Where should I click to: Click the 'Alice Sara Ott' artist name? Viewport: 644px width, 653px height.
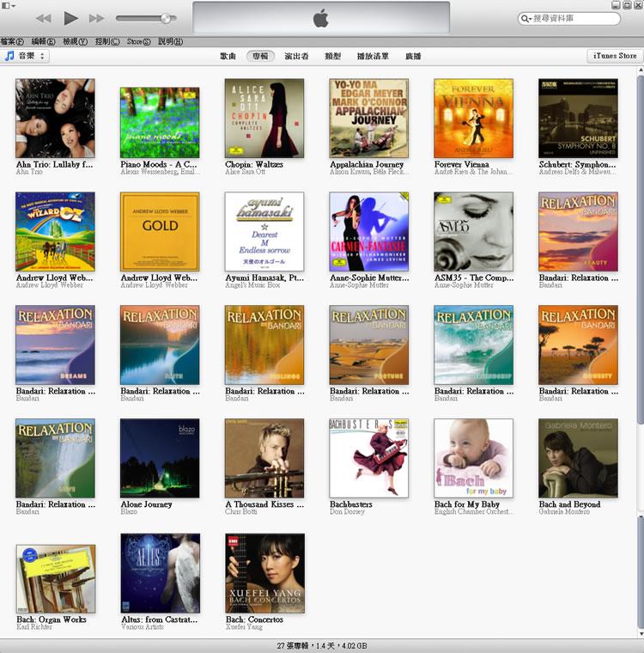pyautogui.click(x=246, y=172)
